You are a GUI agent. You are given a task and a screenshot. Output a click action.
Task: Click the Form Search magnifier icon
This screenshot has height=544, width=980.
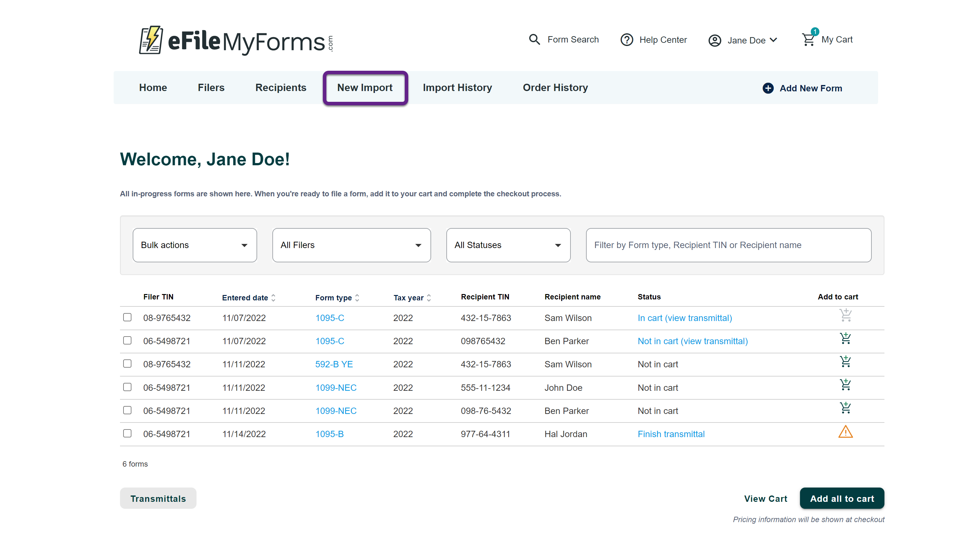coord(534,40)
